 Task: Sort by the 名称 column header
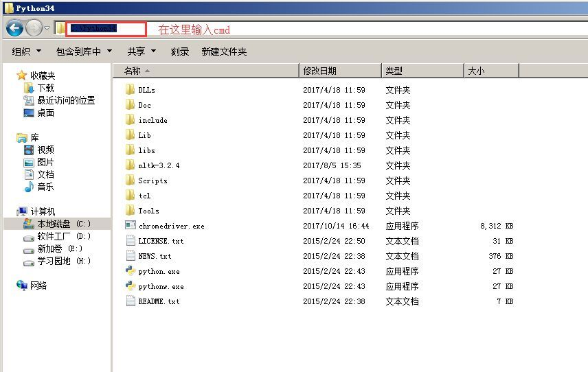(205, 71)
